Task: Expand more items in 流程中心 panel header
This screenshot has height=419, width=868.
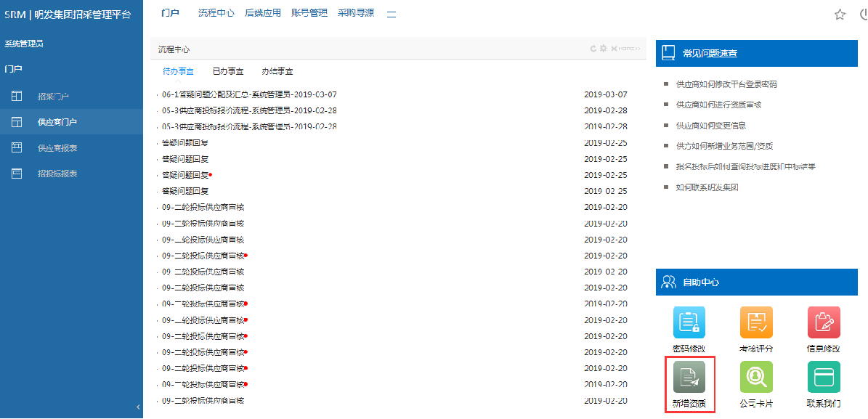Action: (x=630, y=49)
